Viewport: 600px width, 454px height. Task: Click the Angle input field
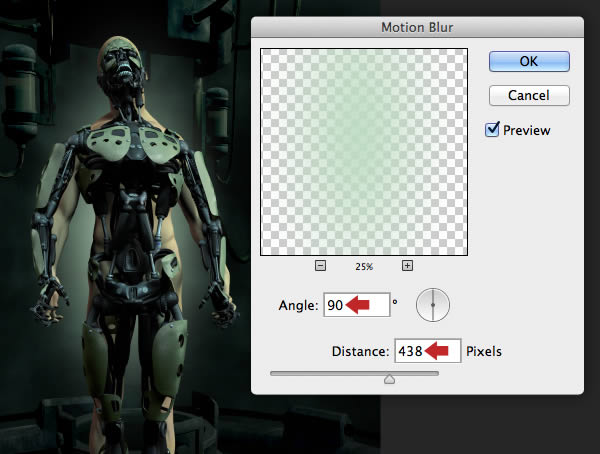pyautogui.click(x=357, y=305)
